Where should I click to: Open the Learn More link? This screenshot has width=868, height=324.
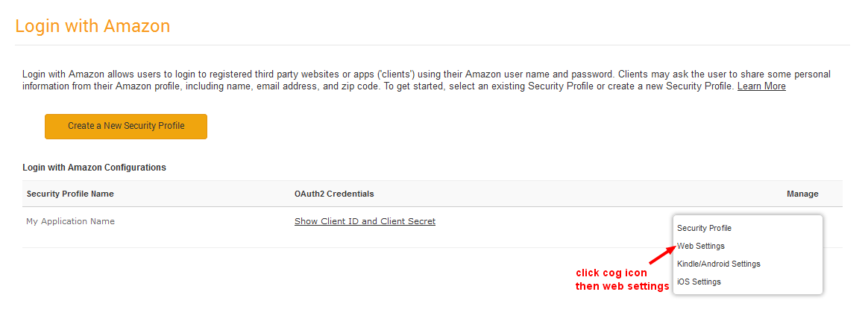(761, 86)
